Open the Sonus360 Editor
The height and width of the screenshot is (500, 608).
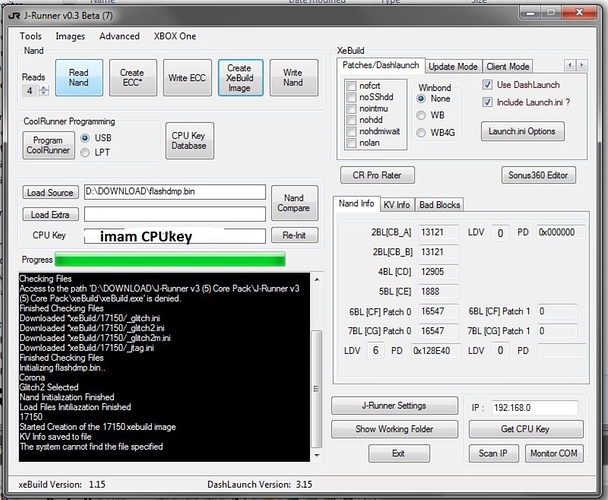(x=539, y=175)
